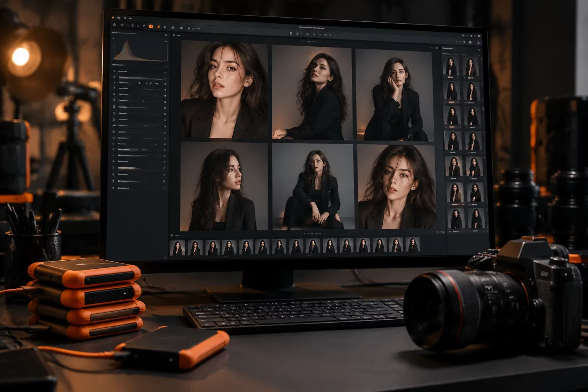This screenshot has width=588, height=392.
Task: Click the highlighted orange tool tab icon
Action: 151,26
